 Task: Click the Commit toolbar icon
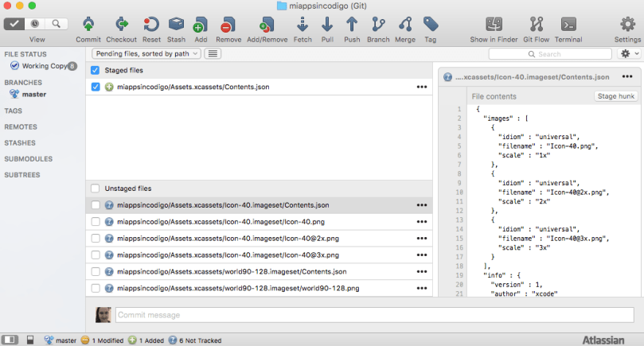click(88, 24)
